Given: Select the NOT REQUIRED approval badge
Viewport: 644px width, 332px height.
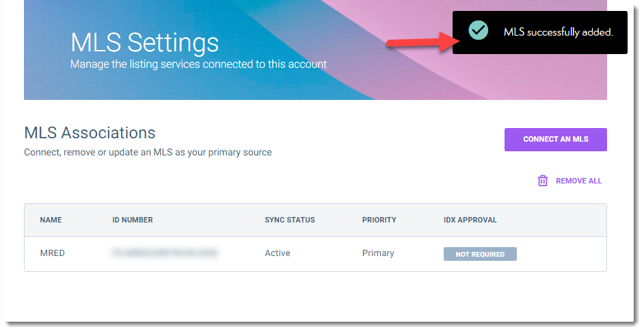Looking at the screenshot, I should click(480, 254).
